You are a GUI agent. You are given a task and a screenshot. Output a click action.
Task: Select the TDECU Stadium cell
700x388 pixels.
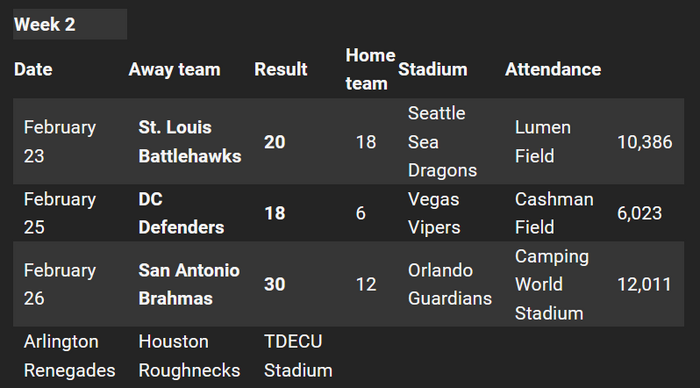(298, 356)
